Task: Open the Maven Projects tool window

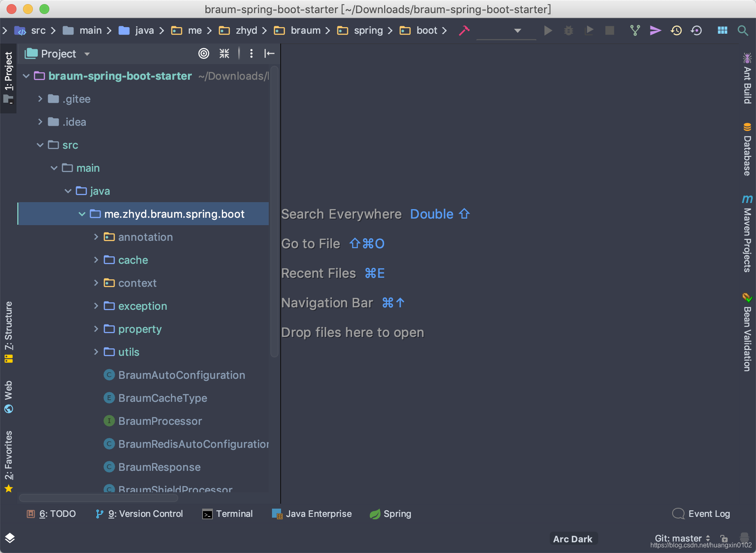Action: (x=747, y=233)
